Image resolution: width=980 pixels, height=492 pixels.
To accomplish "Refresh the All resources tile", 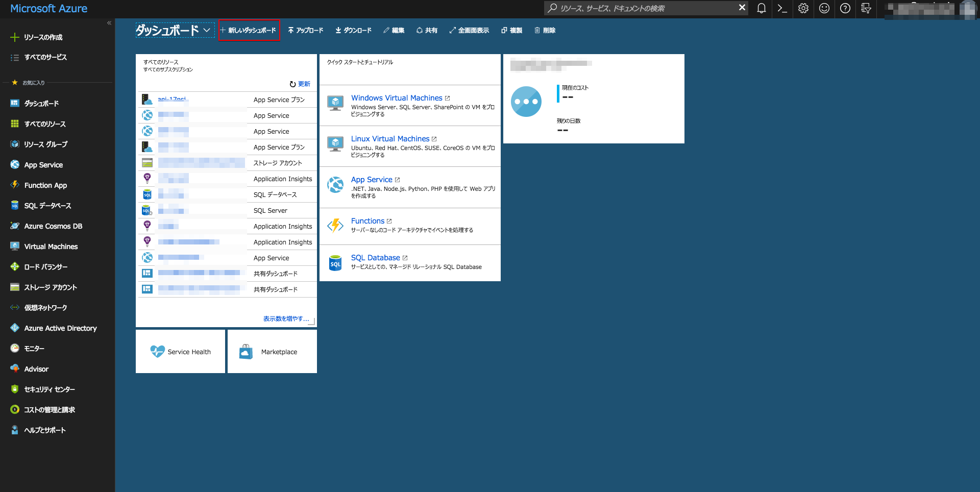I will coord(300,84).
